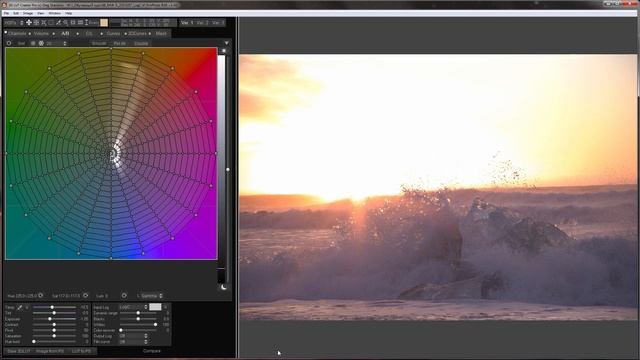Click the grid size number field

[53, 43]
